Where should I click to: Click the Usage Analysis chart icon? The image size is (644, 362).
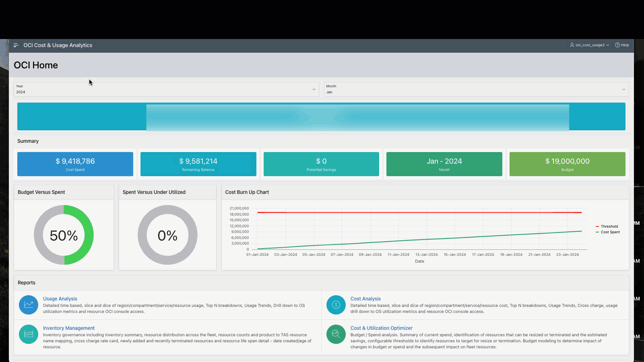28,304
